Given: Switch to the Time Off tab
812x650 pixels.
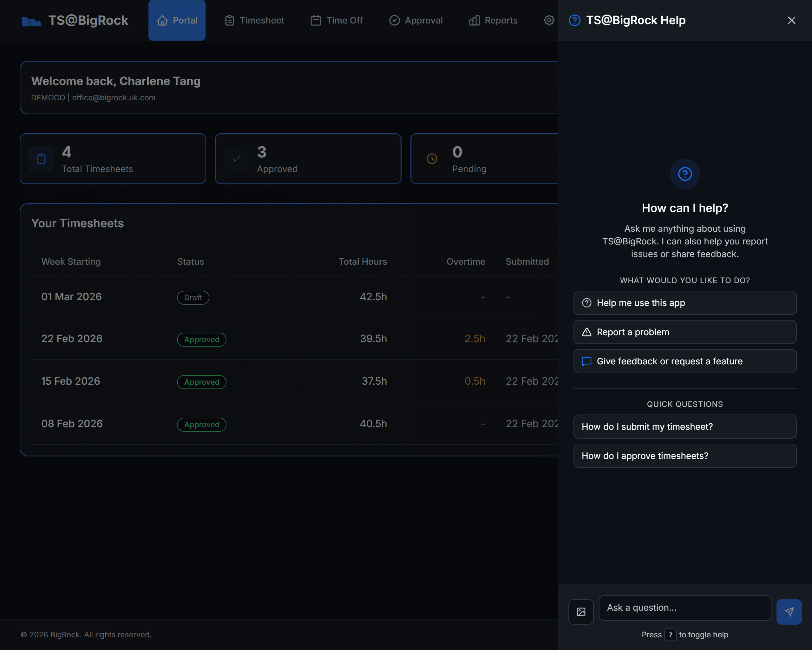Looking at the screenshot, I should (336, 20).
